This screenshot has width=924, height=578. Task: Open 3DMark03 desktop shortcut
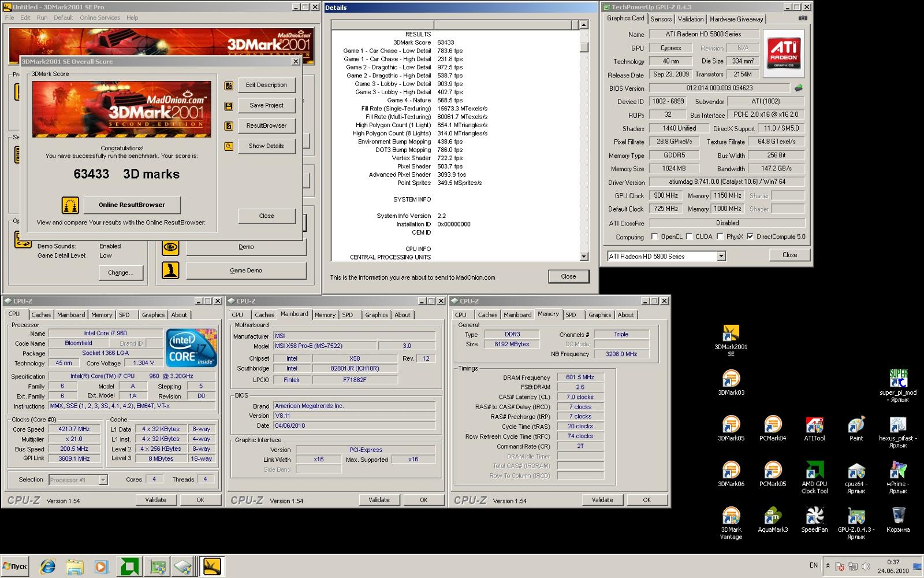(731, 383)
